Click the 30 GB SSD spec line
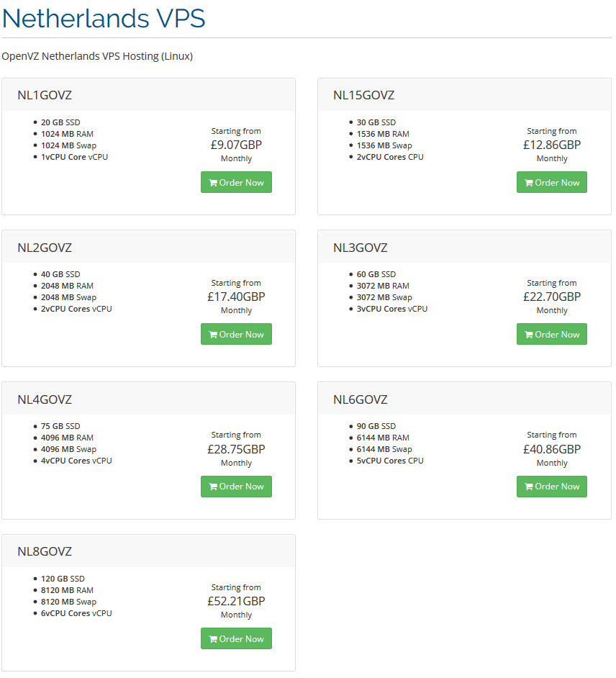616x678 pixels. [376, 122]
